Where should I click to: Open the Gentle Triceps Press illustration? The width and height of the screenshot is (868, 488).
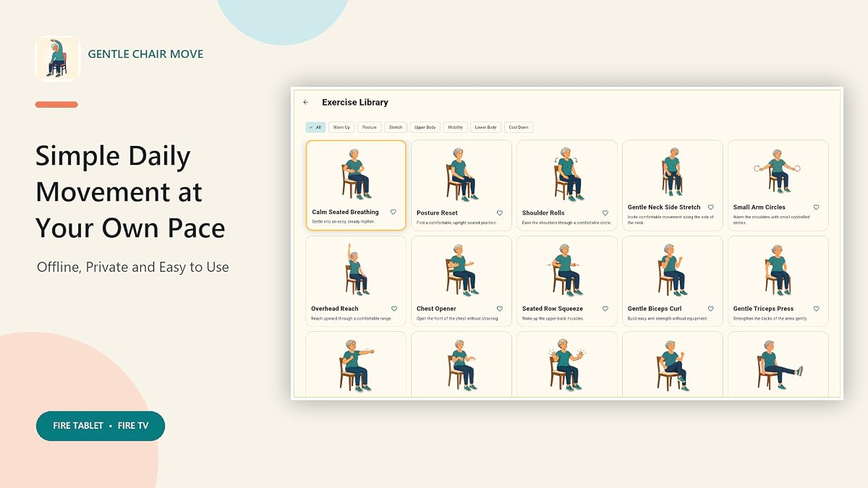778,270
